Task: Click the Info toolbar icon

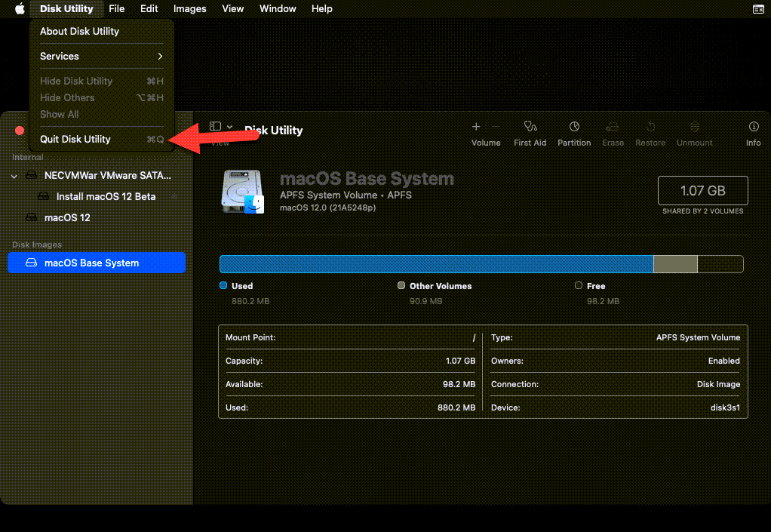Action: click(x=753, y=127)
